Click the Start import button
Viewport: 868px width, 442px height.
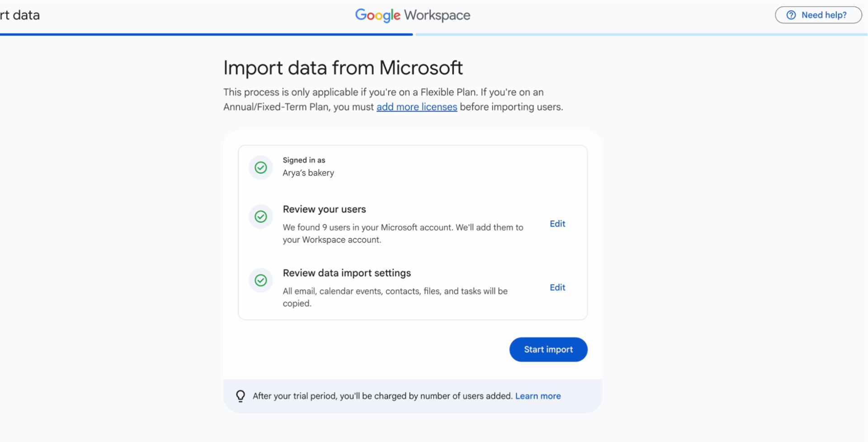click(x=548, y=349)
